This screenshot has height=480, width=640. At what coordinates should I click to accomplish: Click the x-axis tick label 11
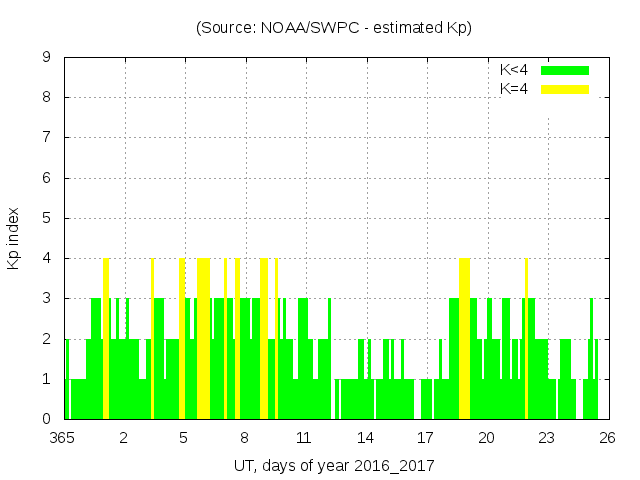pyautogui.click(x=305, y=437)
